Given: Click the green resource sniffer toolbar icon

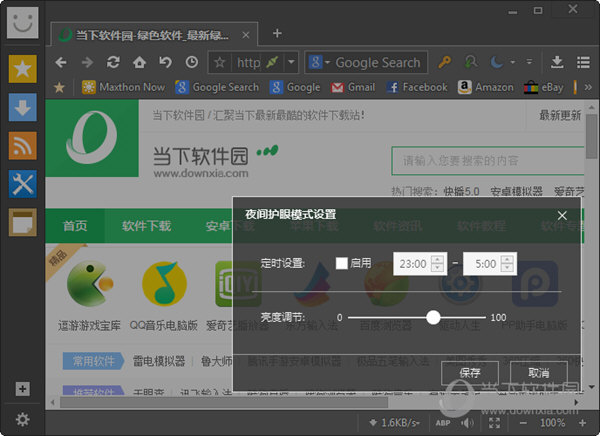Looking at the screenshot, I should pos(471,62).
